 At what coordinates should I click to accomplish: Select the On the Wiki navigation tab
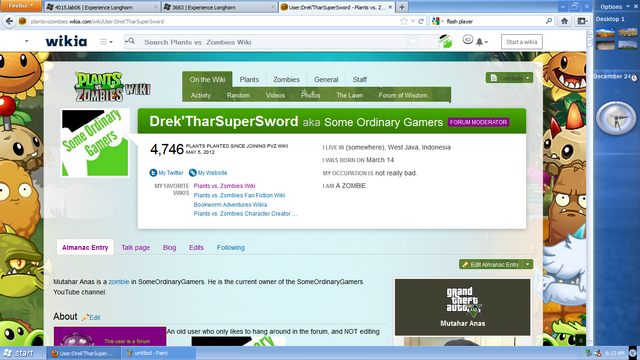(x=207, y=79)
